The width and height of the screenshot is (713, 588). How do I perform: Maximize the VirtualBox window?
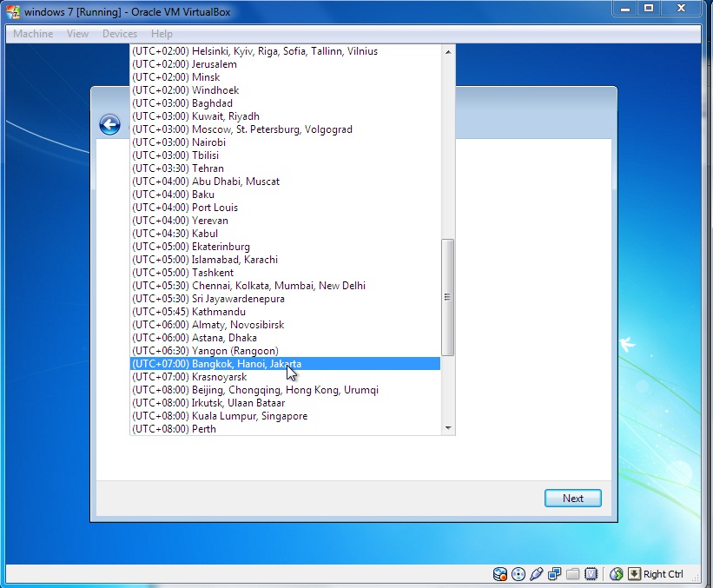point(649,8)
